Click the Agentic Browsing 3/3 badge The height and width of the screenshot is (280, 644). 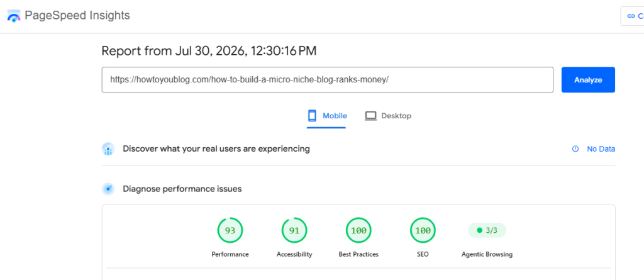(x=487, y=230)
